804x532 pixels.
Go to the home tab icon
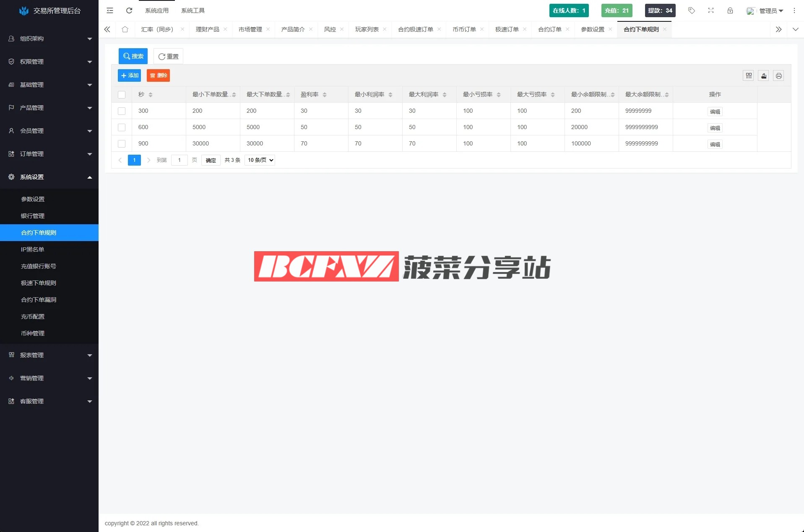[x=125, y=29]
